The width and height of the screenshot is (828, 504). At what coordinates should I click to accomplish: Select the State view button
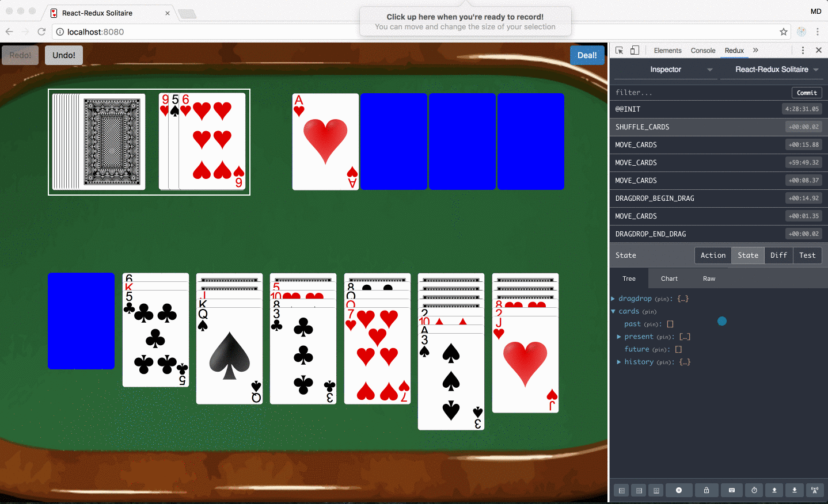[x=748, y=255]
